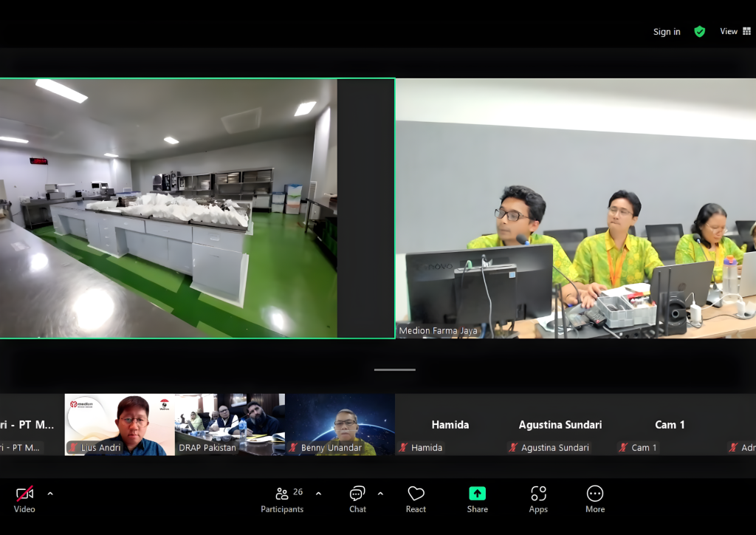Expand the Chat options caret

pyautogui.click(x=380, y=494)
